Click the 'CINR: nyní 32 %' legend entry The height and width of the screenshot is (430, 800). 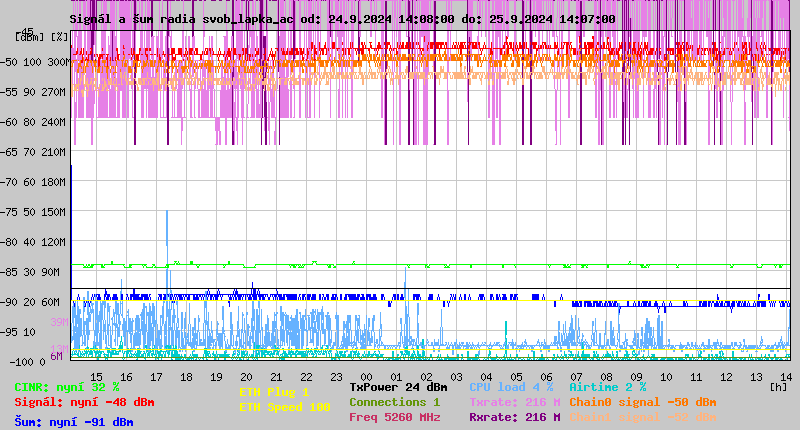[x=67, y=388]
